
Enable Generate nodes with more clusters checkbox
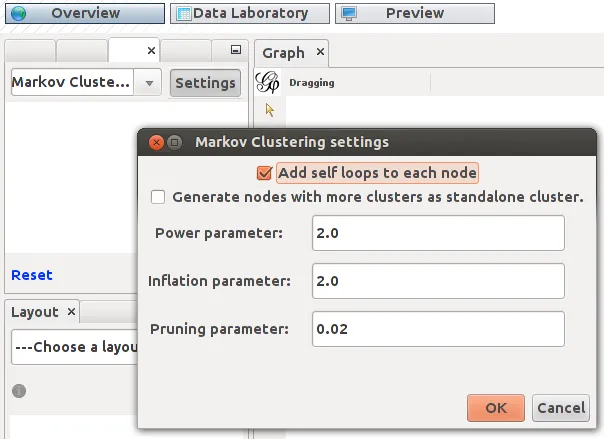click(x=158, y=197)
